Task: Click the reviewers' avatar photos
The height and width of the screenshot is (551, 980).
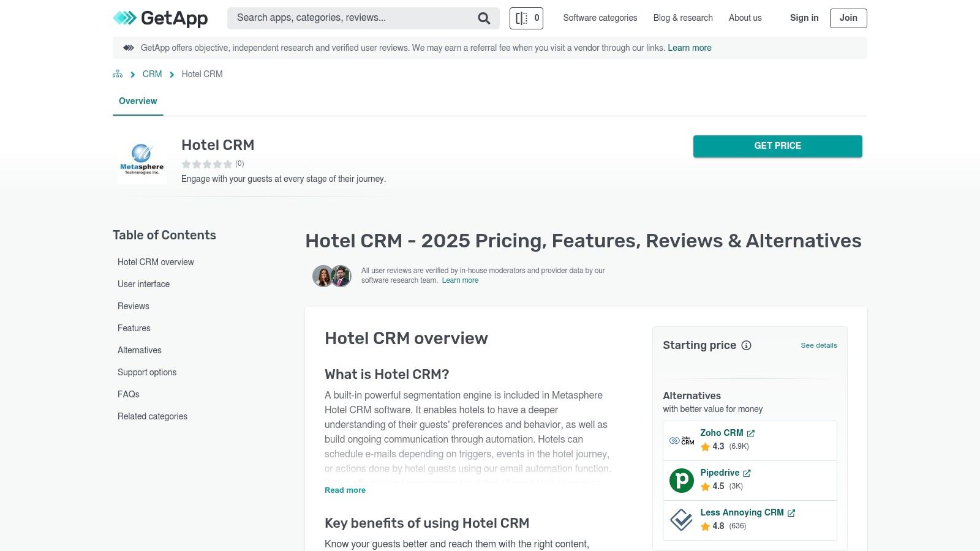Action: coord(332,276)
